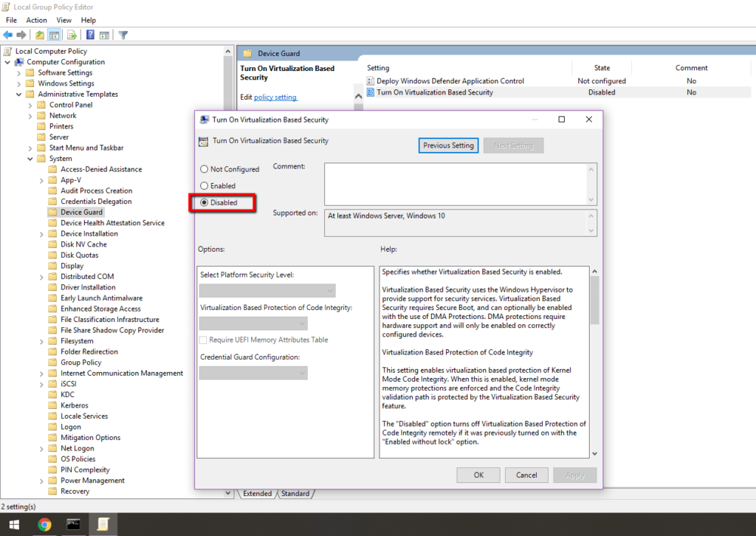Image resolution: width=756 pixels, height=536 pixels.
Task: Select the Disabled radio button
Action: click(205, 202)
